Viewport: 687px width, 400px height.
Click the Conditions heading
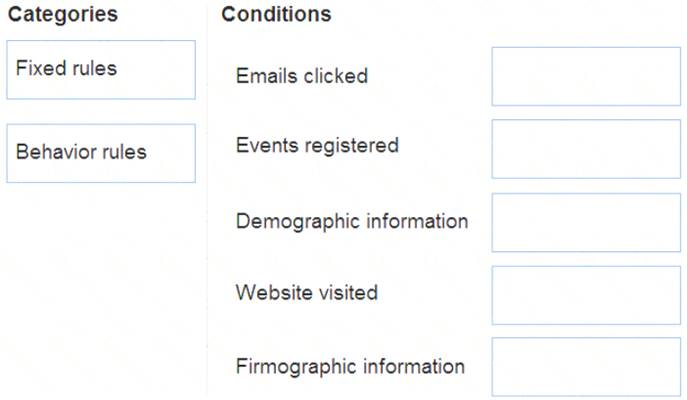pyautogui.click(x=276, y=14)
